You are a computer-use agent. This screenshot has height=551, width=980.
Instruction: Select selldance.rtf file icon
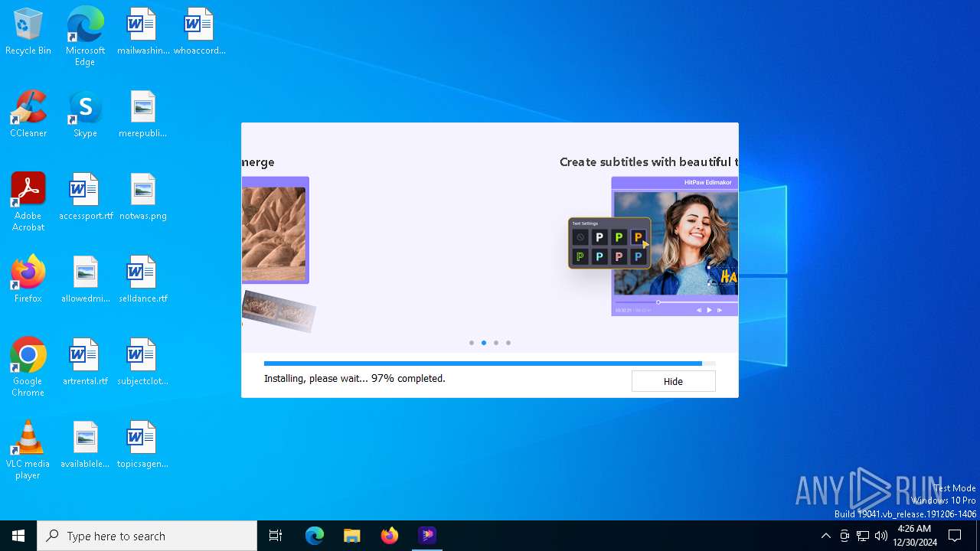(x=142, y=280)
